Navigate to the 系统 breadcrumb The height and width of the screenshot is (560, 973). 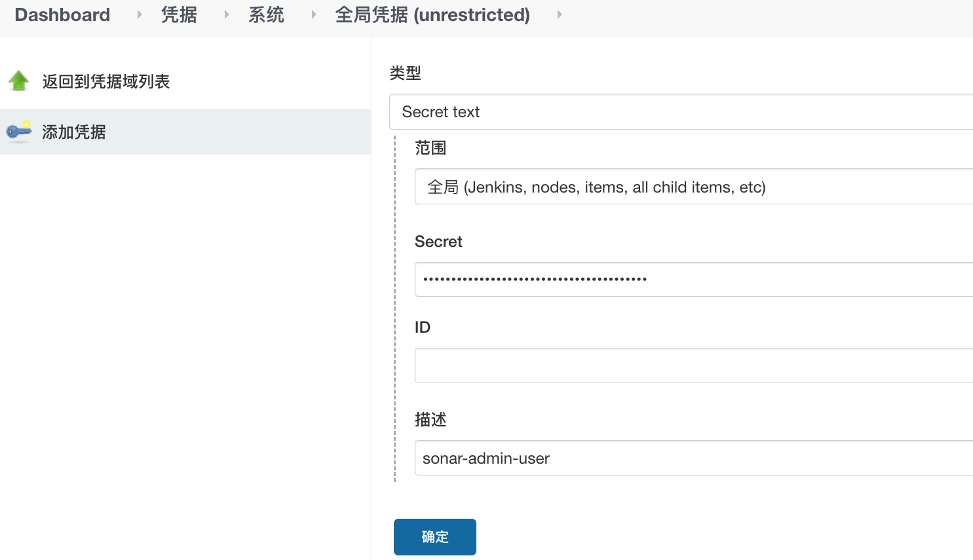(266, 14)
